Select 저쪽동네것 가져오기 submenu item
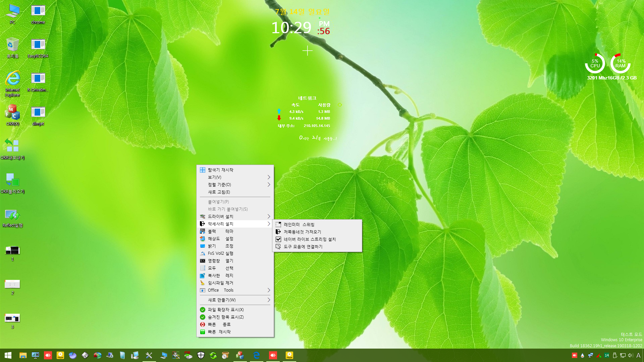The width and height of the screenshot is (644, 362). tap(317, 232)
